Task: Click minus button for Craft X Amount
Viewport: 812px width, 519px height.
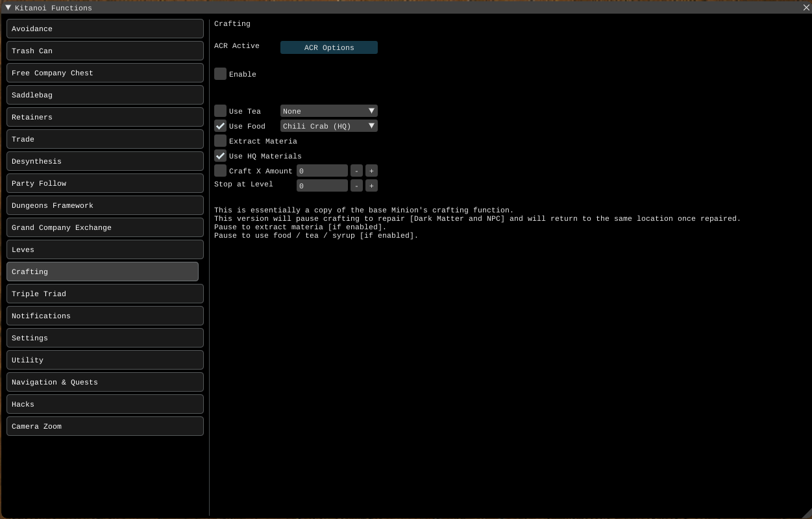Action: 356,171
